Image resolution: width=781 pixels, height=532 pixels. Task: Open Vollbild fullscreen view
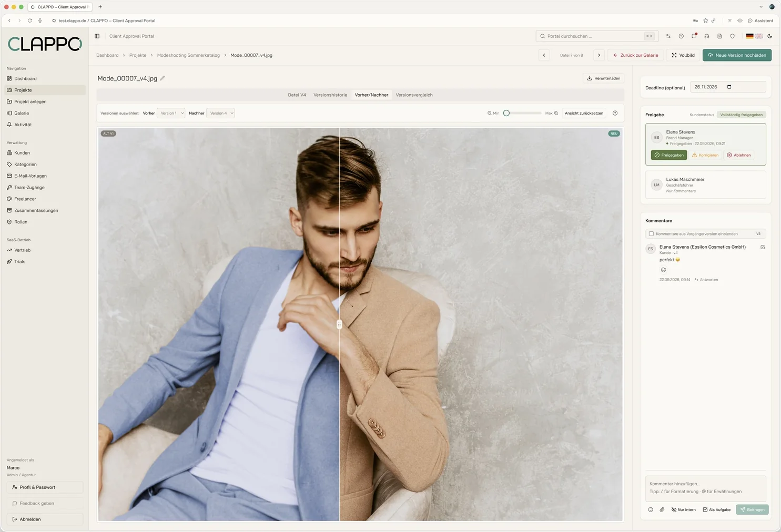click(683, 55)
